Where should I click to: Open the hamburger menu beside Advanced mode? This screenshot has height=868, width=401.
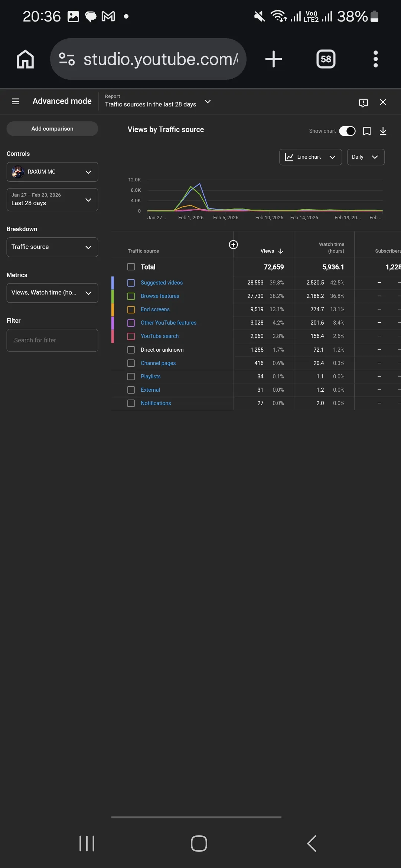tap(16, 101)
